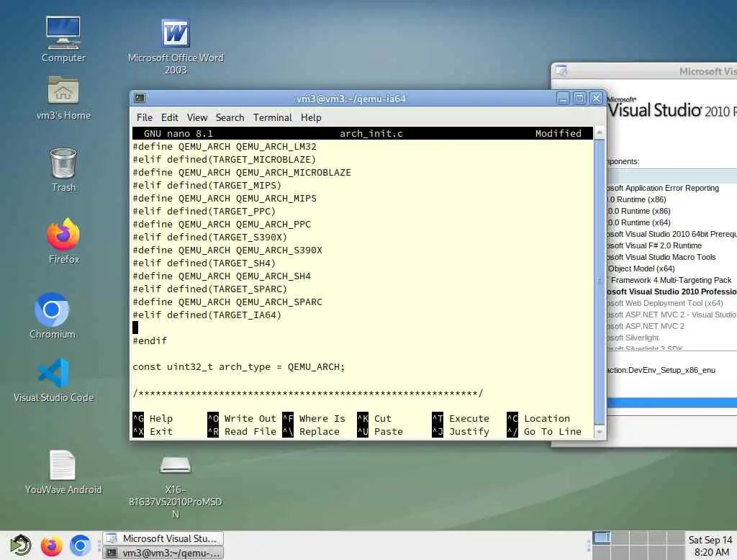
Task: Click the ^C Location shortcut in nano
Action: coord(538,418)
